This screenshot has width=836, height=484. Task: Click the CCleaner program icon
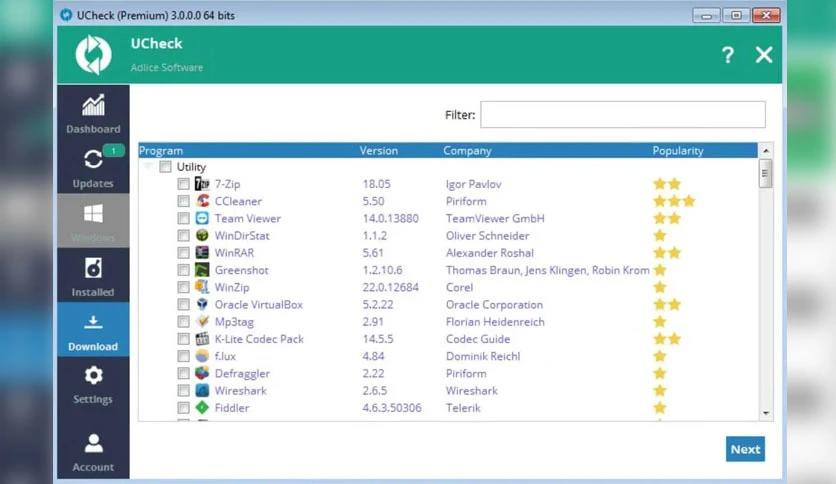coord(202,201)
